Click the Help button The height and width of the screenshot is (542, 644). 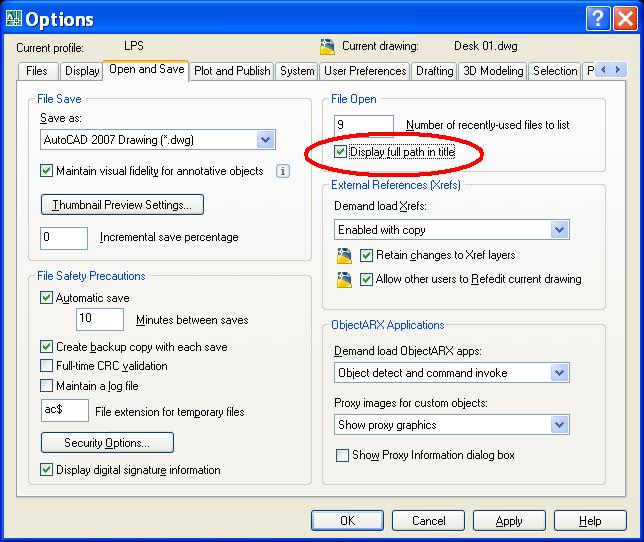coord(590,521)
